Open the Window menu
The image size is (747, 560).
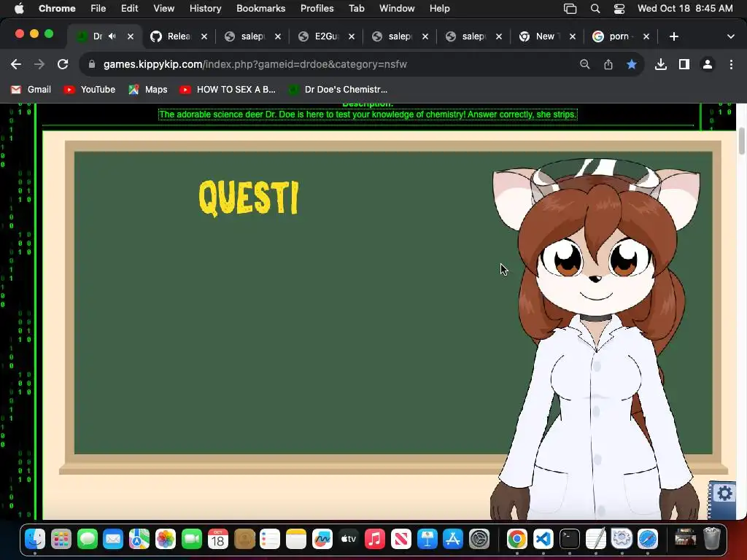click(x=397, y=9)
